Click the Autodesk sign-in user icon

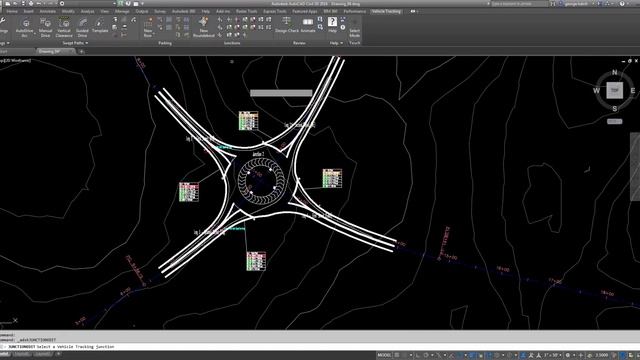[x=561, y=4]
